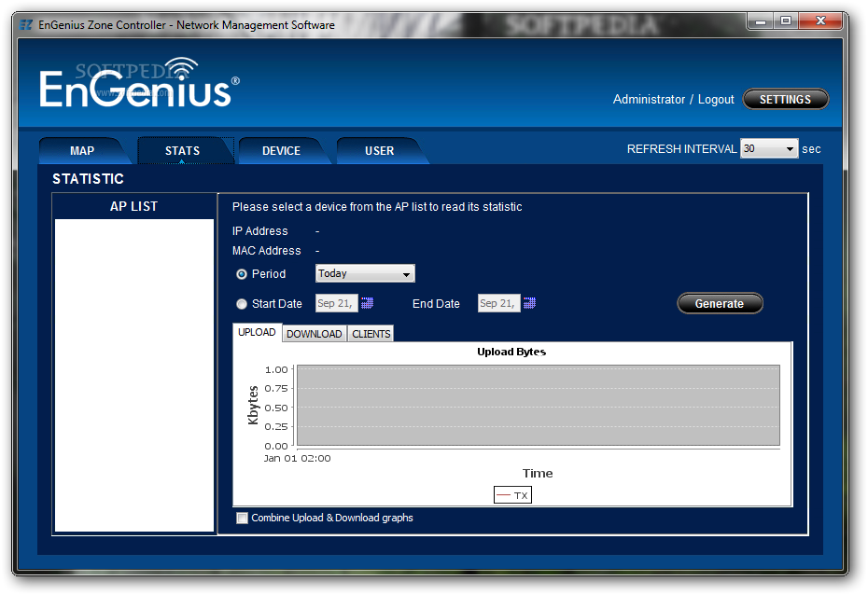
Task: Click the EnGenius app icon in title bar
Action: coord(25,25)
